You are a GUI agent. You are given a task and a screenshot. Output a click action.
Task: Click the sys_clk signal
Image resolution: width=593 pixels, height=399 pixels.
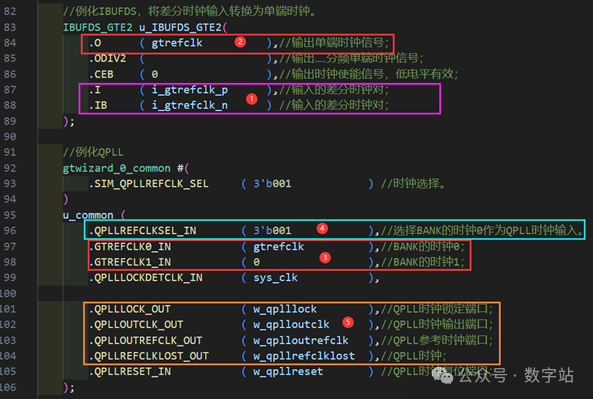tap(275, 278)
